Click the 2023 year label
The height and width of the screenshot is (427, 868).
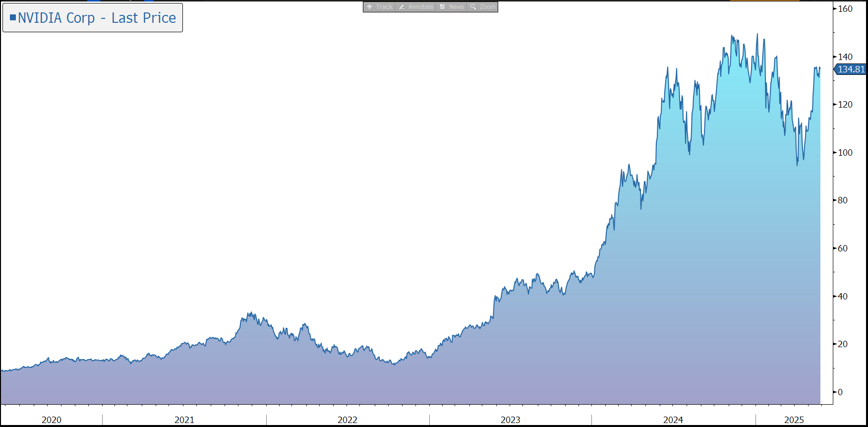pos(511,420)
